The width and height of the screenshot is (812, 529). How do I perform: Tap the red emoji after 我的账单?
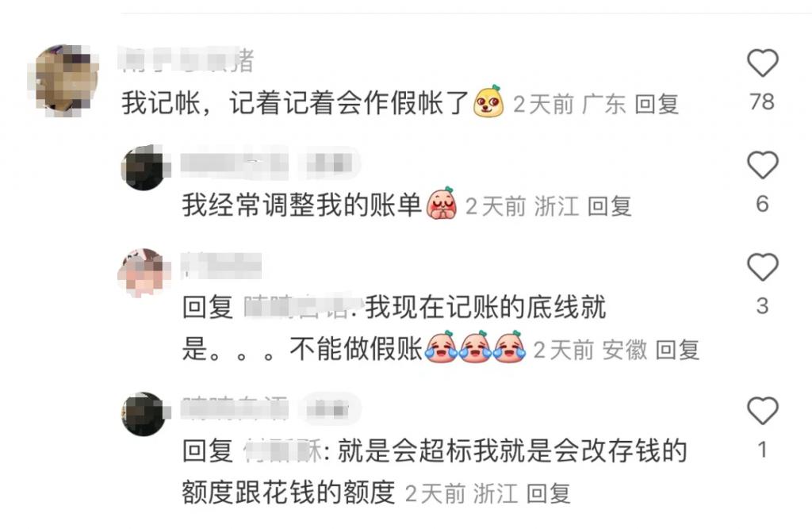point(441,203)
